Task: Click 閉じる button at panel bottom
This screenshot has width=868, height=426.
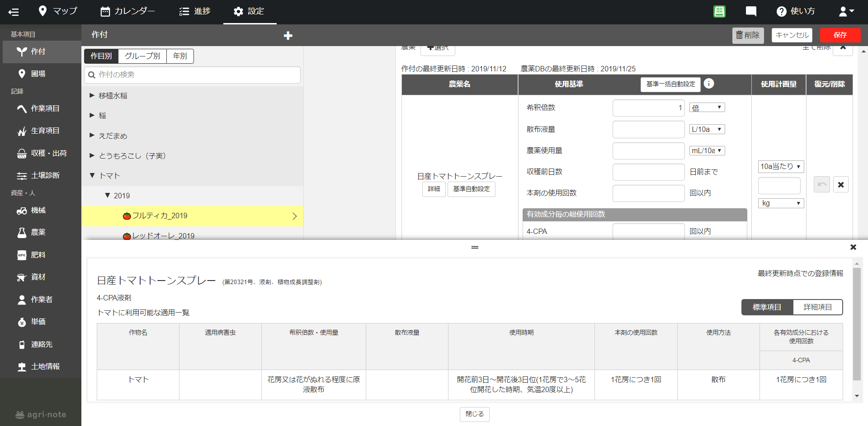Action: coord(475,414)
